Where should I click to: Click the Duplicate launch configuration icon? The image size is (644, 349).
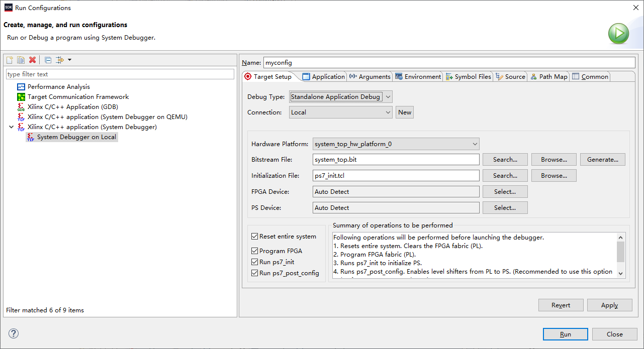pos(21,60)
